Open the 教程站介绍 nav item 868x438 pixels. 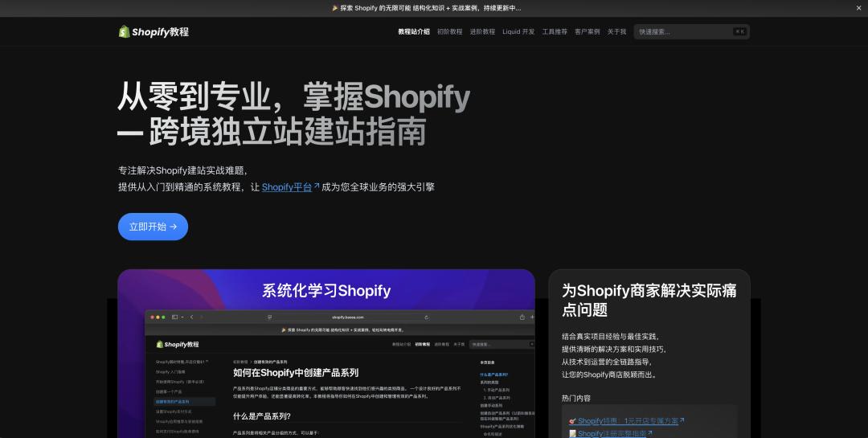pyautogui.click(x=414, y=31)
